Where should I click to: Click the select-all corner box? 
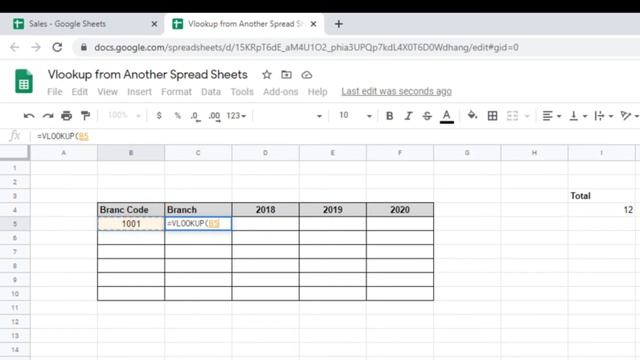click(x=15, y=153)
